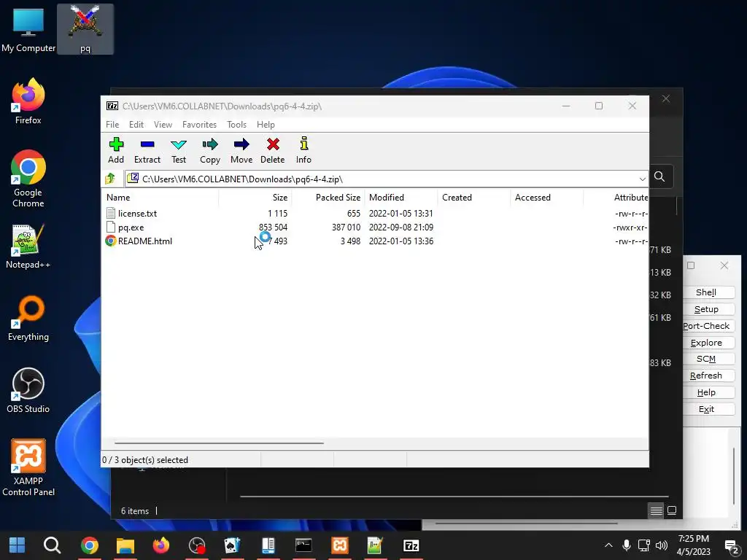Click modified date 2022-09-08 21:09
The image size is (747, 560).
point(401,227)
